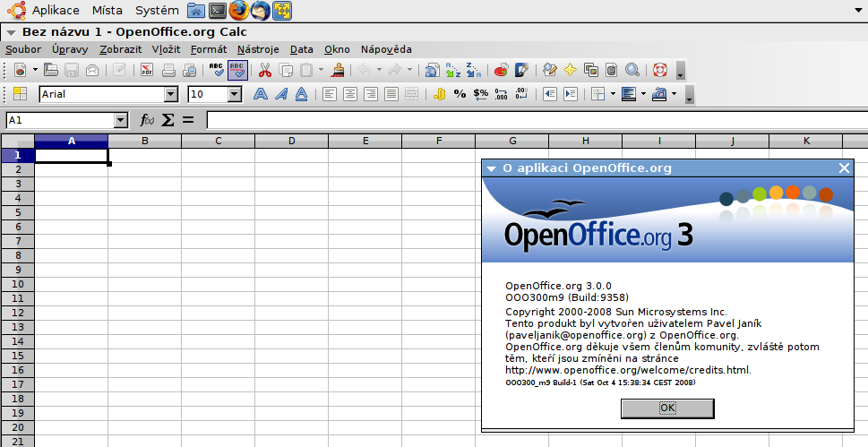Click the Function equals icon
The height and width of the screenshot is (447, 868).
(188, 120)
